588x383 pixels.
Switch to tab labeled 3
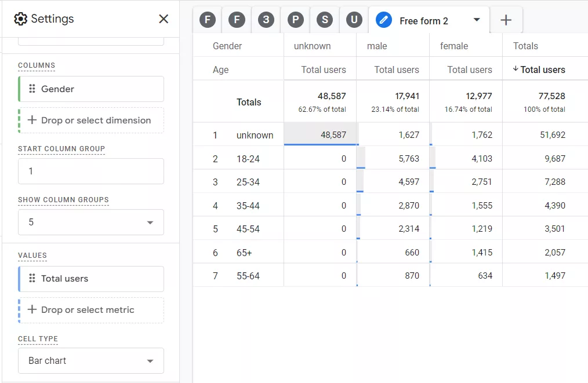(x=266, y=20)
